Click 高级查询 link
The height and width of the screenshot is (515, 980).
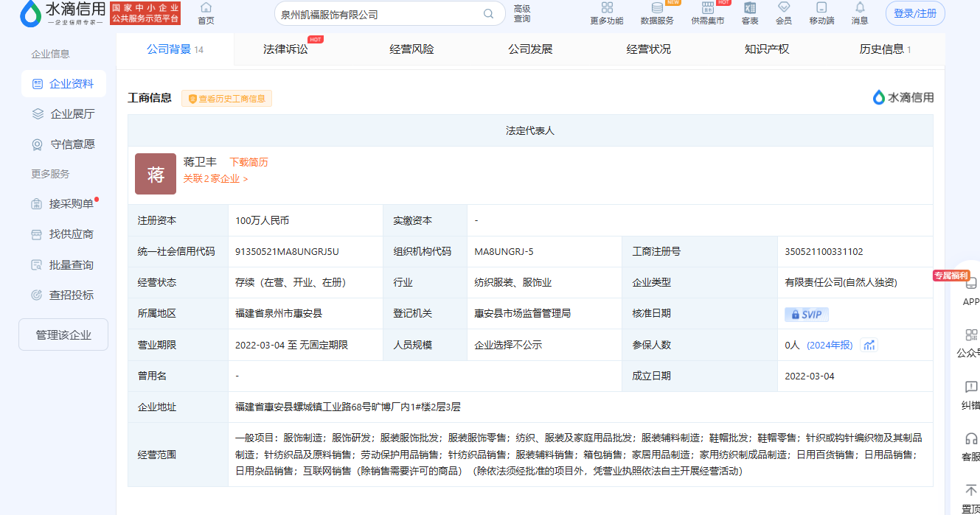(x=522, y=14)
